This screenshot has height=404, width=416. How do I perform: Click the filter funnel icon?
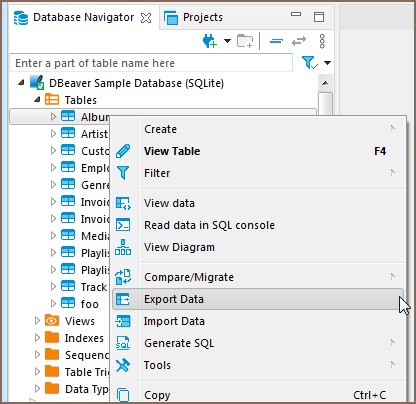[x=309, y=63]
